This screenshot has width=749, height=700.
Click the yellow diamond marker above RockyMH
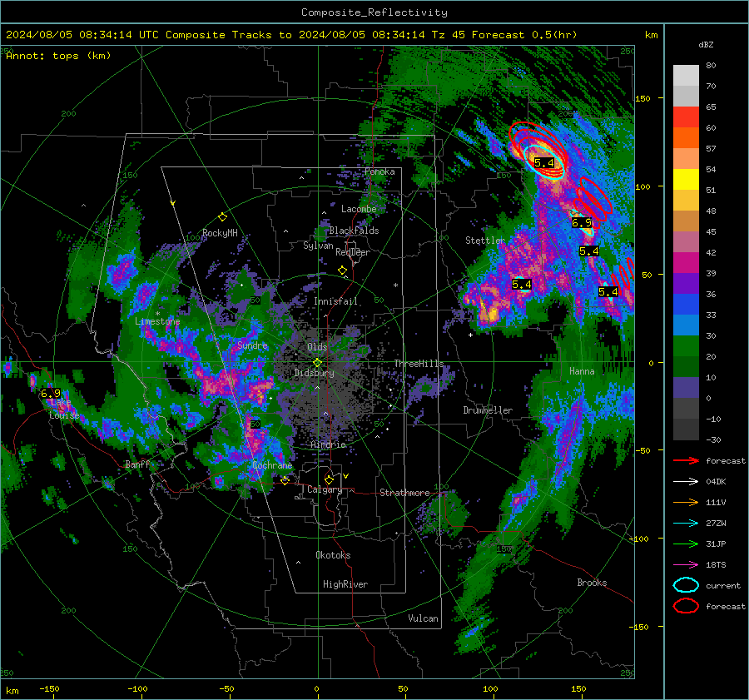(222, 217)
